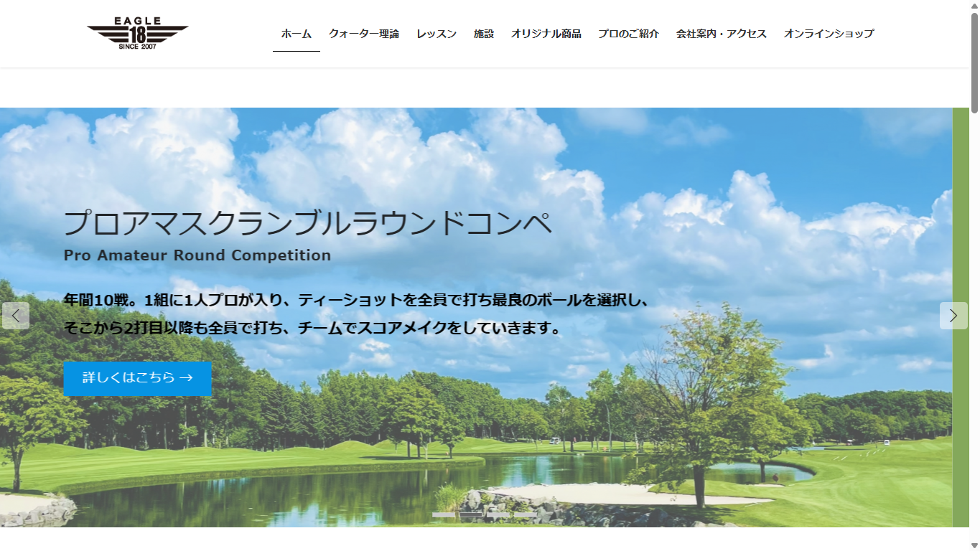Select the third slide indicator bar

pyautogui.click(x=498, y=515)
